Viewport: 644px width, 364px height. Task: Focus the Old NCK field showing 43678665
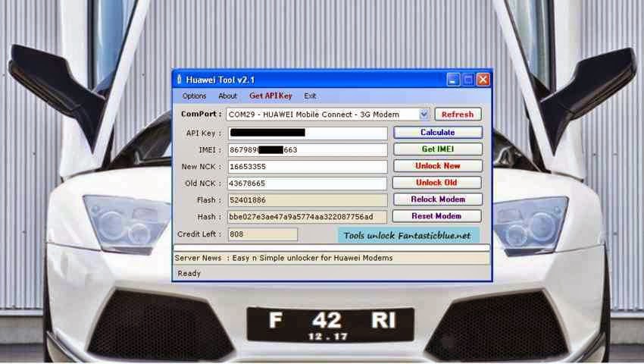coord(307,184)
